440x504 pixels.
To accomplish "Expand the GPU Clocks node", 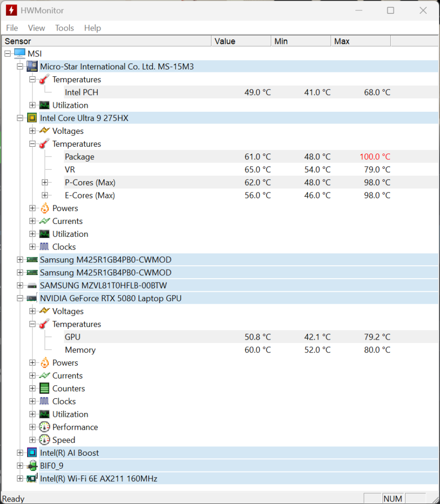I will pyautogui.click(x=32, y=401).
